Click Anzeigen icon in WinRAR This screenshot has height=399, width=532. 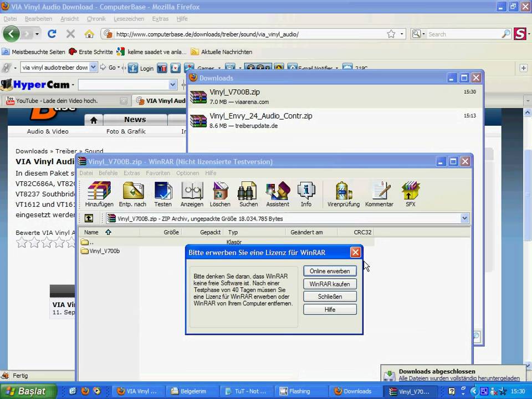(x=192, y=194)
